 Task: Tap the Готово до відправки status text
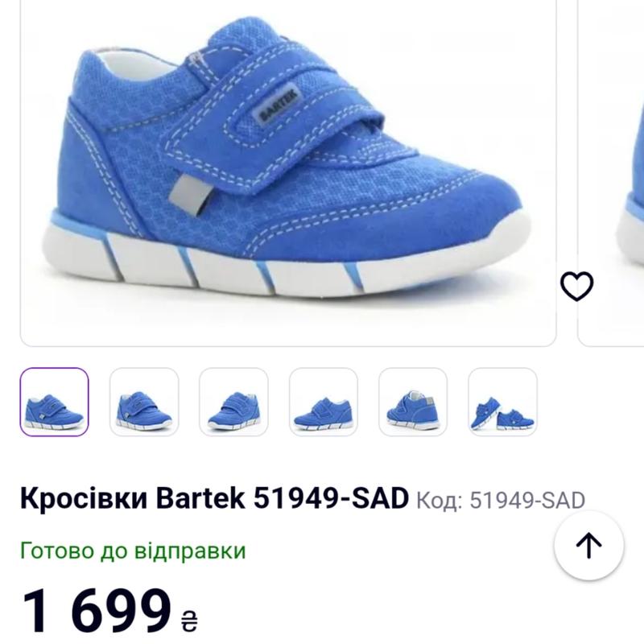click(133, 551)
